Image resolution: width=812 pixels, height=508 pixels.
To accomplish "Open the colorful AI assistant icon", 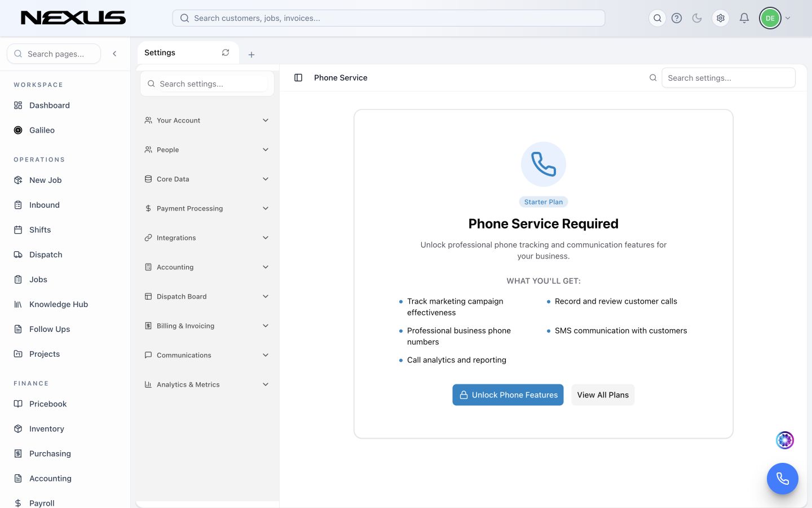I will coord(785,440).
